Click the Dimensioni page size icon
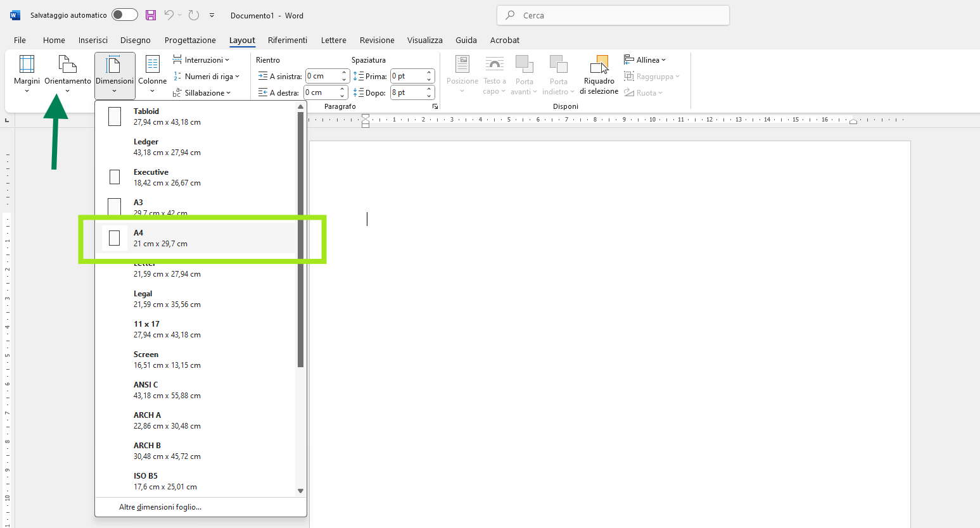Image resolution: width=980 pixels, height=528 pixels. coord(115,65)
